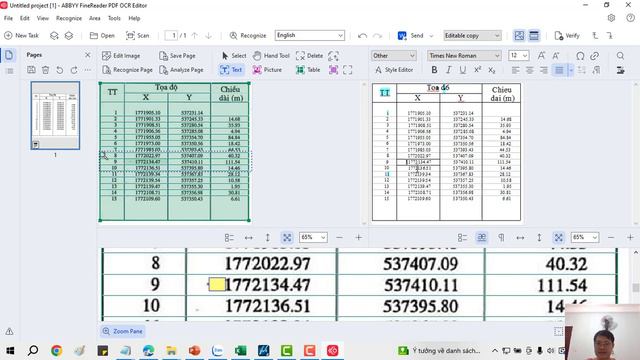Open the Tools menu

(x=114, y=18)
